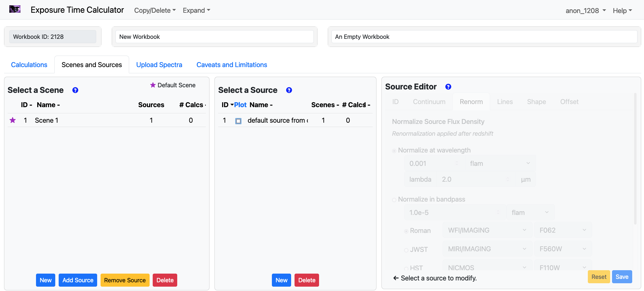Choose the JWST bandpass radio button
Viewport: 644px width, 291px height.
(406, 250)
